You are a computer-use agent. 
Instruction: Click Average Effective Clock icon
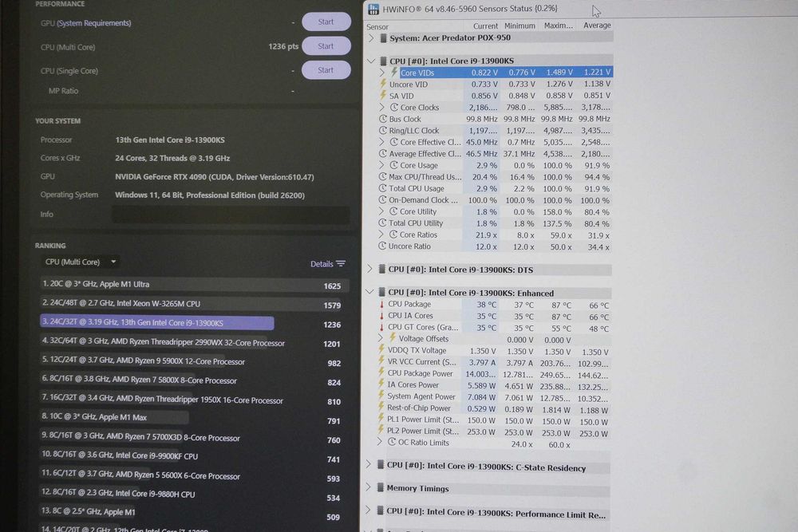(383, 154)
